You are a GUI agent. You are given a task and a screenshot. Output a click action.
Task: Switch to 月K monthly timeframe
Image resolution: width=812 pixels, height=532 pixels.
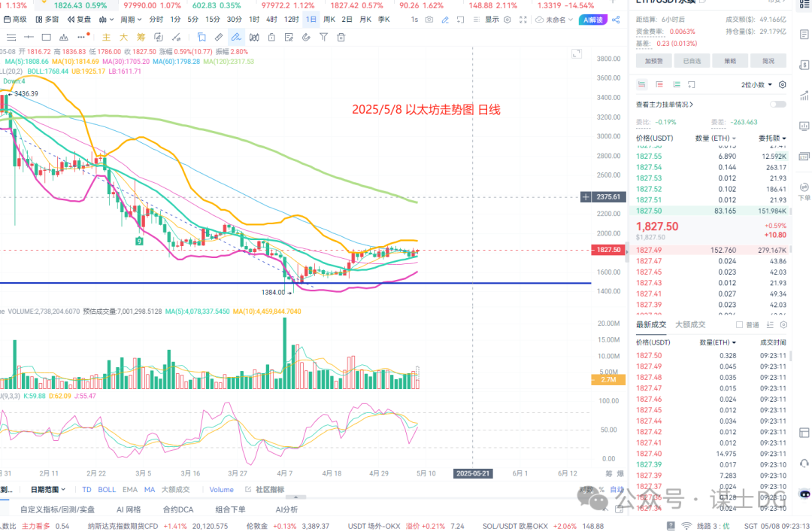tap(365, 19)
